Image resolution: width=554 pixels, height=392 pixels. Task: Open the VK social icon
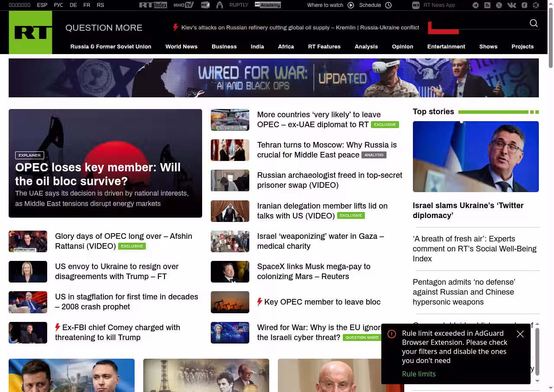pos(512,5)
